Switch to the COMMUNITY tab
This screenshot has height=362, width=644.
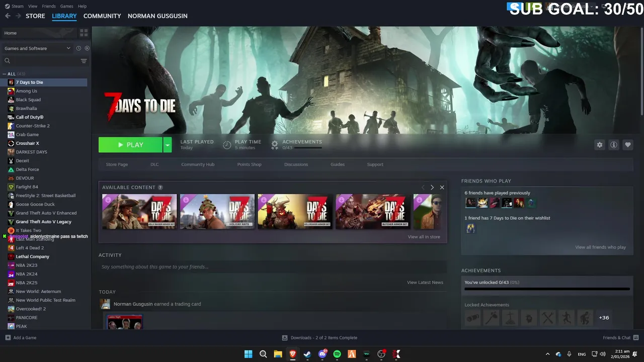point(102,16)
